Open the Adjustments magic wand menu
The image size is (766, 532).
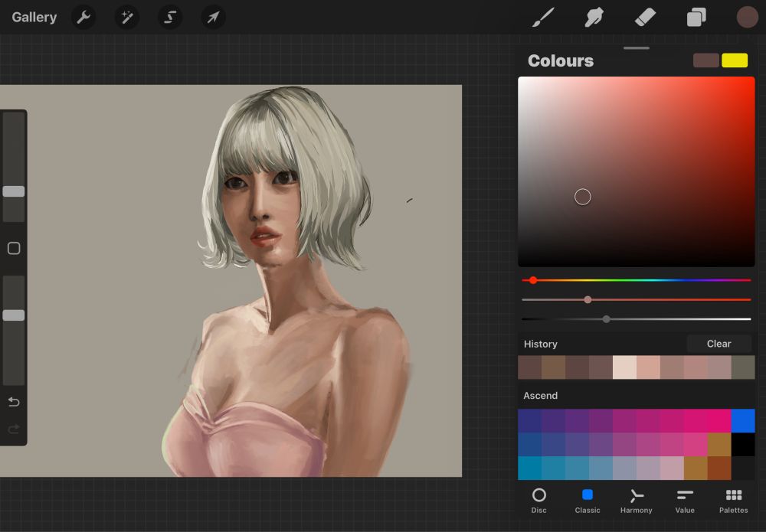coord(126,17)
